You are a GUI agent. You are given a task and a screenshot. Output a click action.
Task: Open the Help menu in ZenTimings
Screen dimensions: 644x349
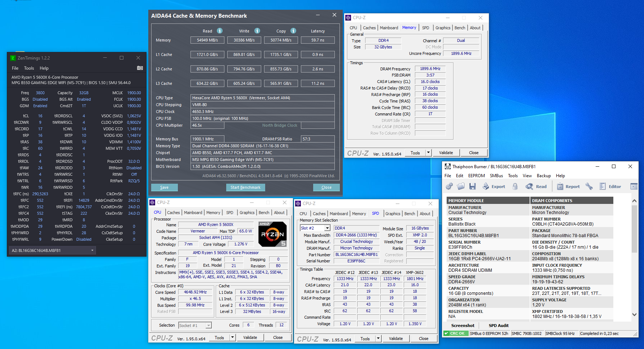44,68
